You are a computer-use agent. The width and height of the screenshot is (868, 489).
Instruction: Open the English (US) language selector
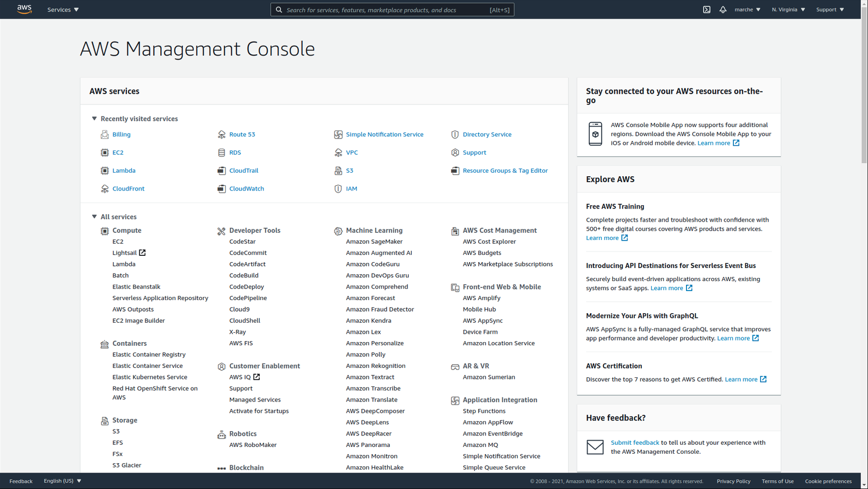(x=63, y=481)
